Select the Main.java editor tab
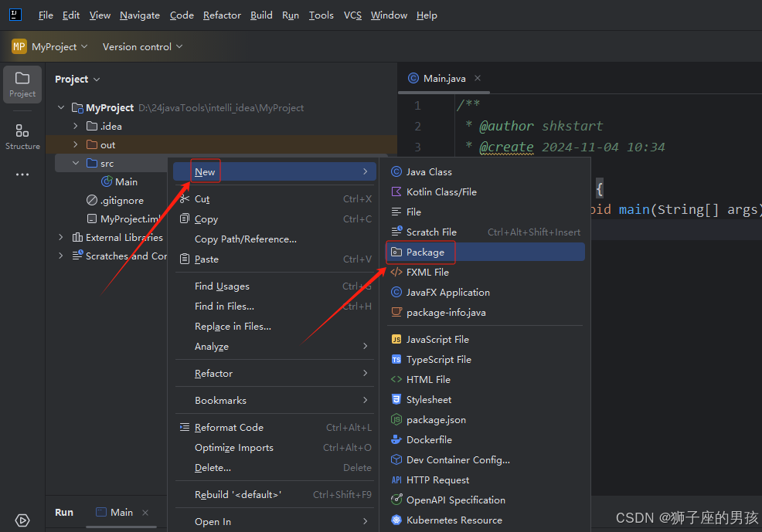This screenshot has width=762, height=532. click(x=444, y=78)
